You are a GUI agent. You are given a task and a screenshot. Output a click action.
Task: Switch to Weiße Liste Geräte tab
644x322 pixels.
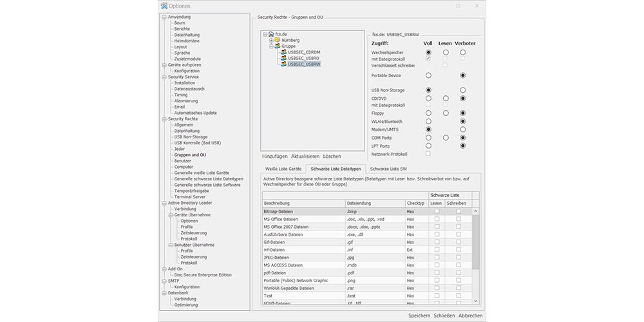(x=283, y=169)
